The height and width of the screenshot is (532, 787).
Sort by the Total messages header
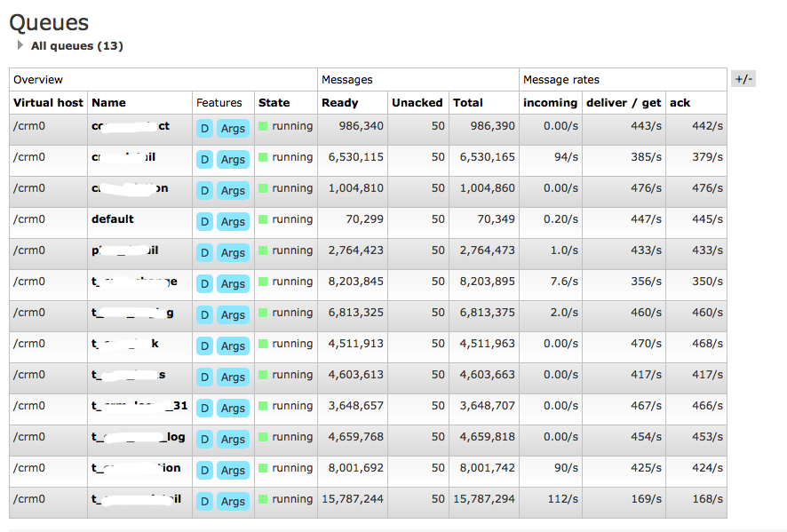468,103
